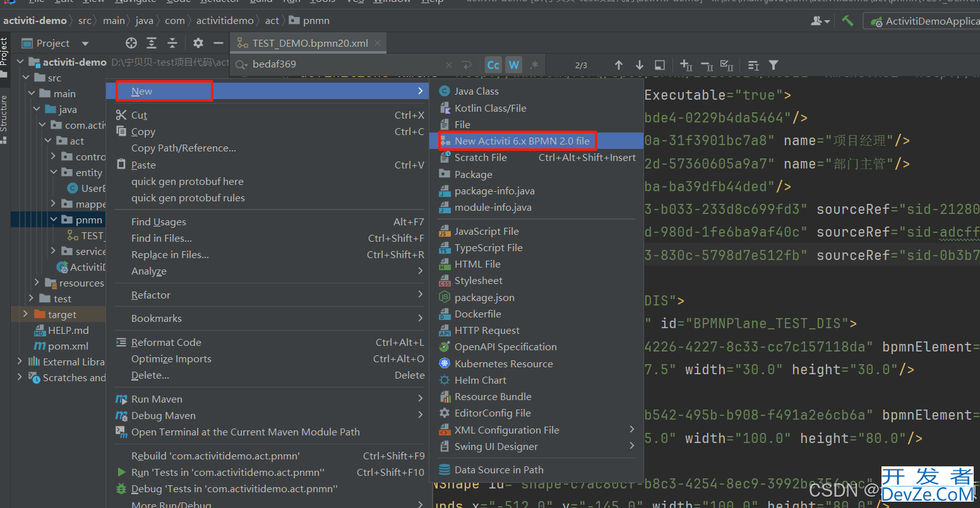
Task: Choose Java Class from New submenu
Action: coord(537,92)
